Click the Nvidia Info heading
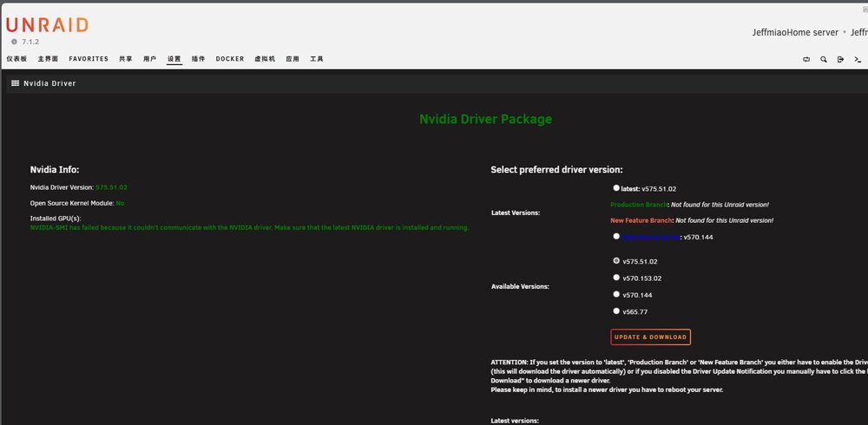 click(x=55, y=170)
